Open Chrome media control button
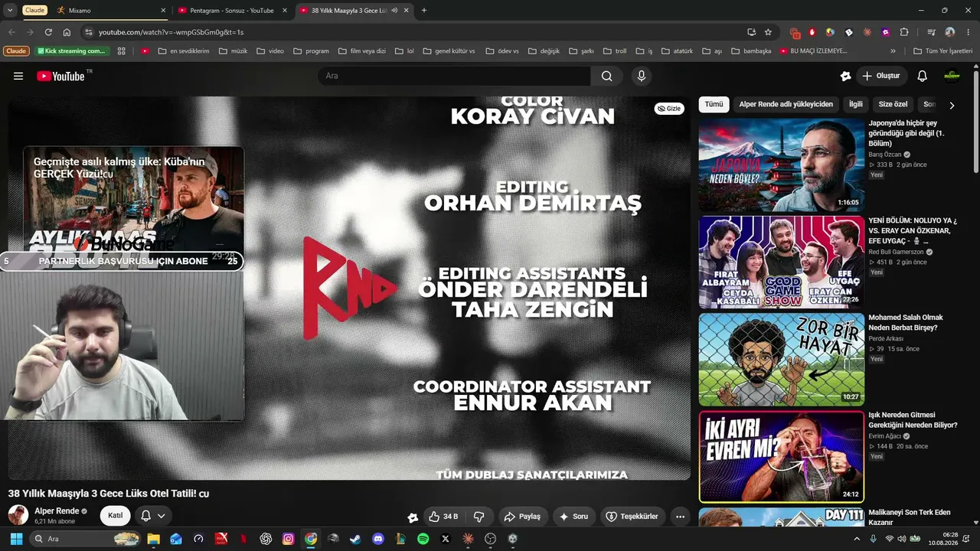The image size is (980, 551). point(931,32)
